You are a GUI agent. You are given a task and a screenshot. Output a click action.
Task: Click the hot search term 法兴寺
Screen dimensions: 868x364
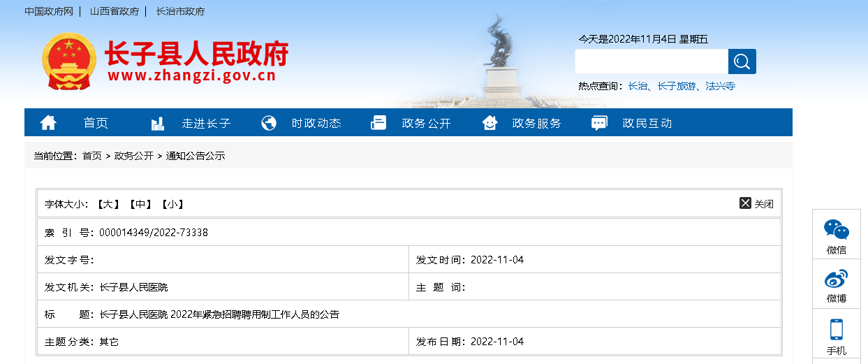pyautogui.click(x=721, y=86)
